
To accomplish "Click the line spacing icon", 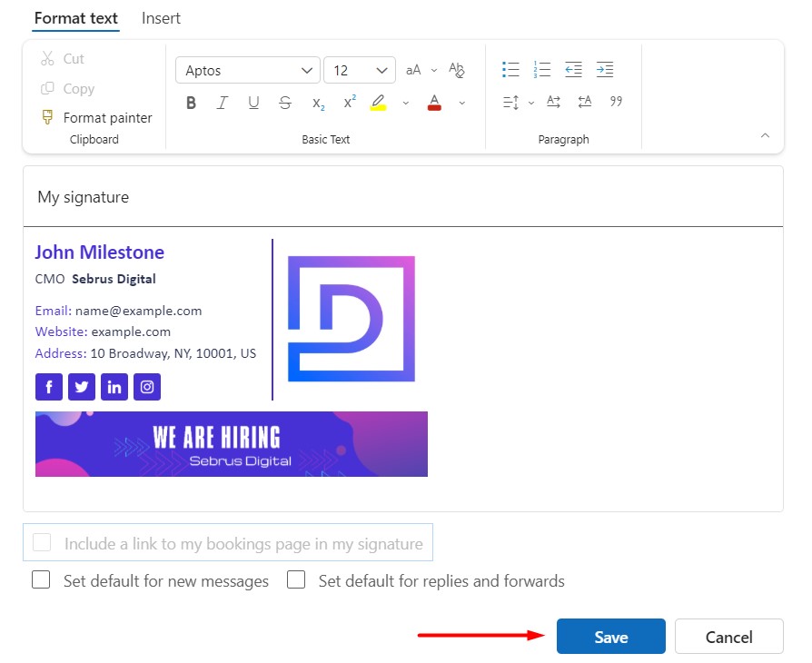I will pos(510,102).
